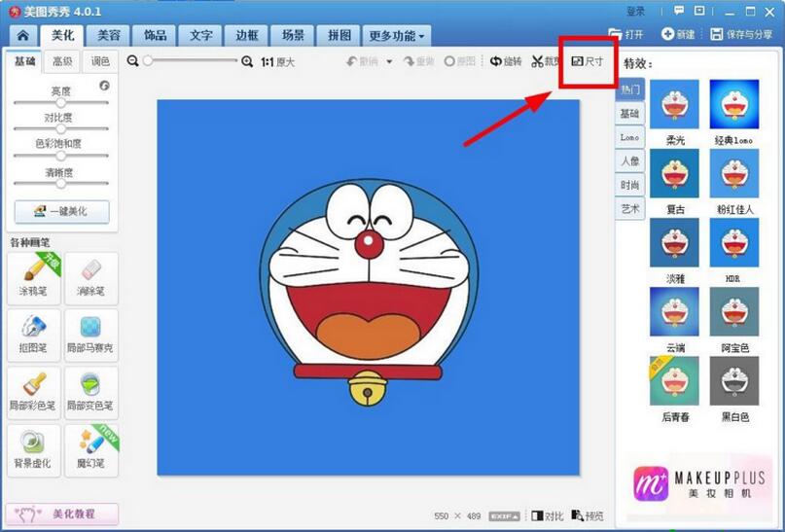Click the 原图 restore original button

459,61
